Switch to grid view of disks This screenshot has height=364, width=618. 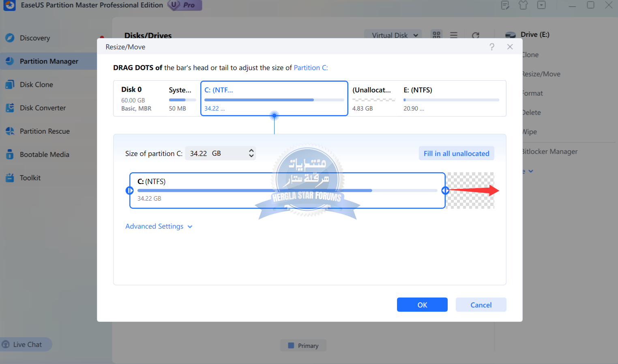[x=436, y=35]
